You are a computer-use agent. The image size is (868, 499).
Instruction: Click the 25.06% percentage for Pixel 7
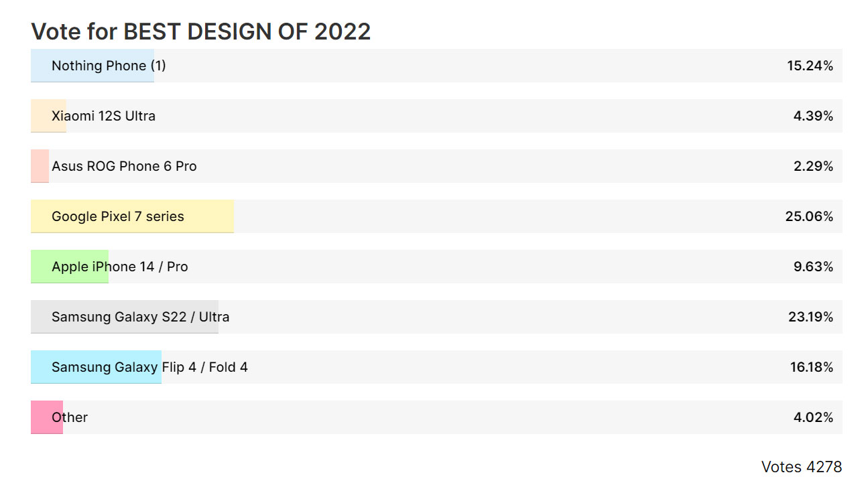coord(809,216)
